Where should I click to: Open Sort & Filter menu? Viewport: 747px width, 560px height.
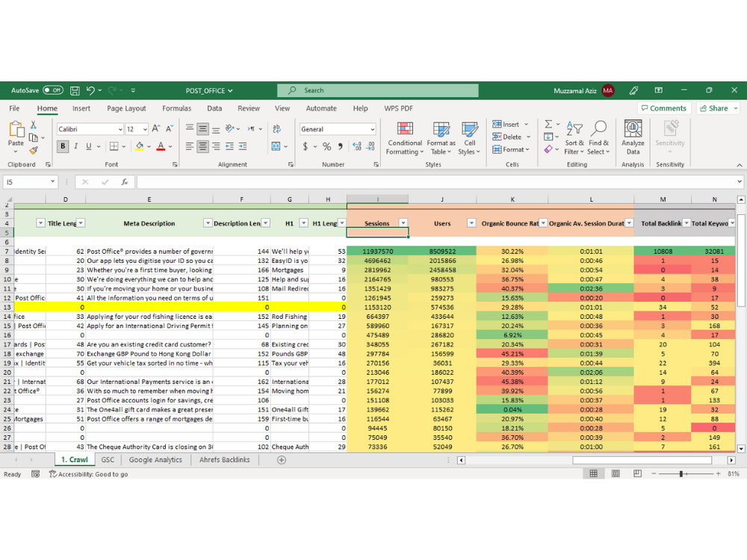574,138
